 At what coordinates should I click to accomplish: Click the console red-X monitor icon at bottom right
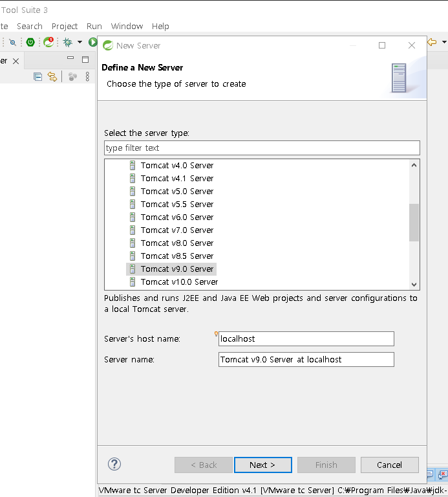(x=443, y=474)
